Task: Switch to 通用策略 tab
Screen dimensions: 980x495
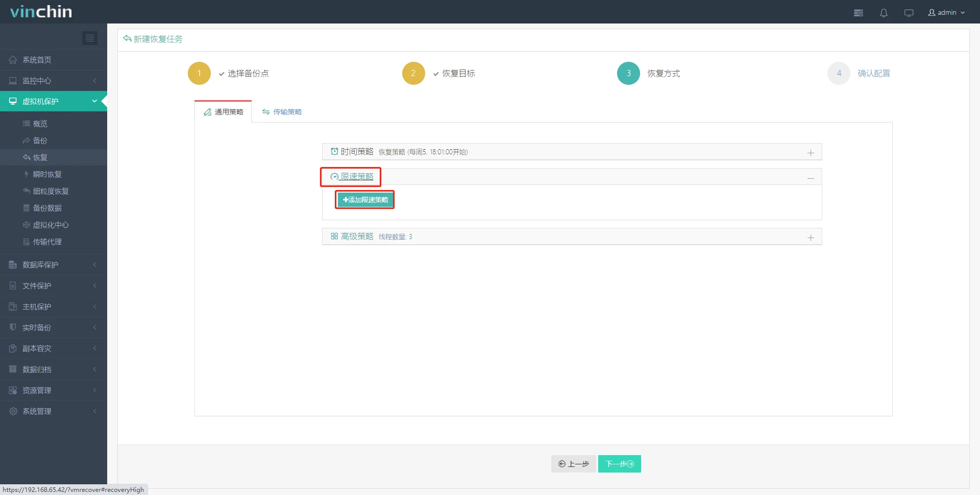Action: pyautogui.click(x=224, y=112)
